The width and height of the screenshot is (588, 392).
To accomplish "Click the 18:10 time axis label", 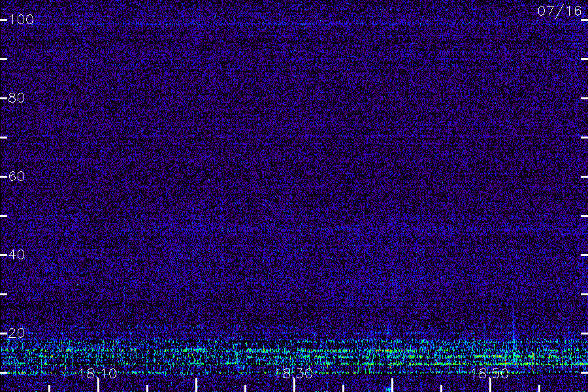I will click(98, 373).
